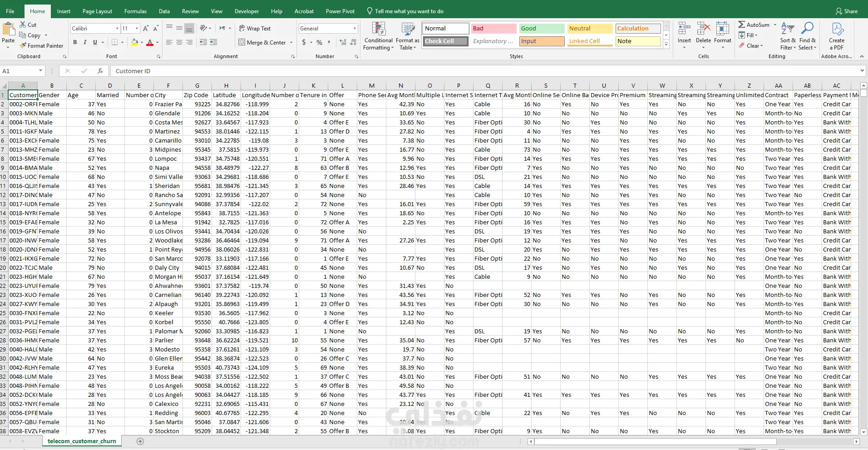Expand Merge & Center dropdown arrow

click(x=291, y=42)
